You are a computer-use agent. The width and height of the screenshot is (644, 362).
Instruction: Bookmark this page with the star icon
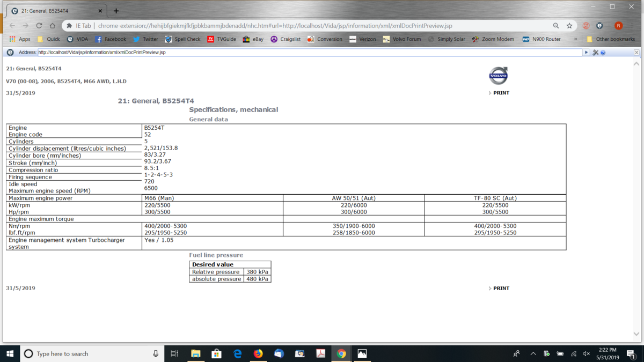569,26
